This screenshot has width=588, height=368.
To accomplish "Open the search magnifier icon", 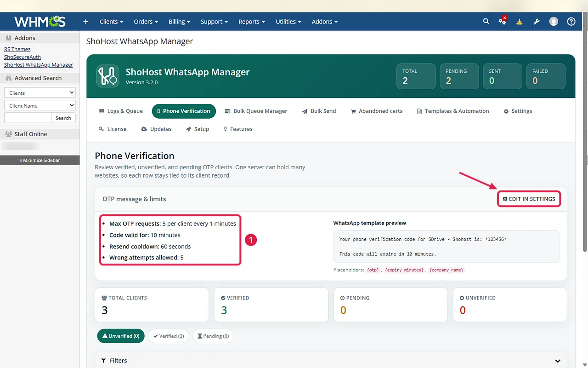I will [x=486, y=22].
